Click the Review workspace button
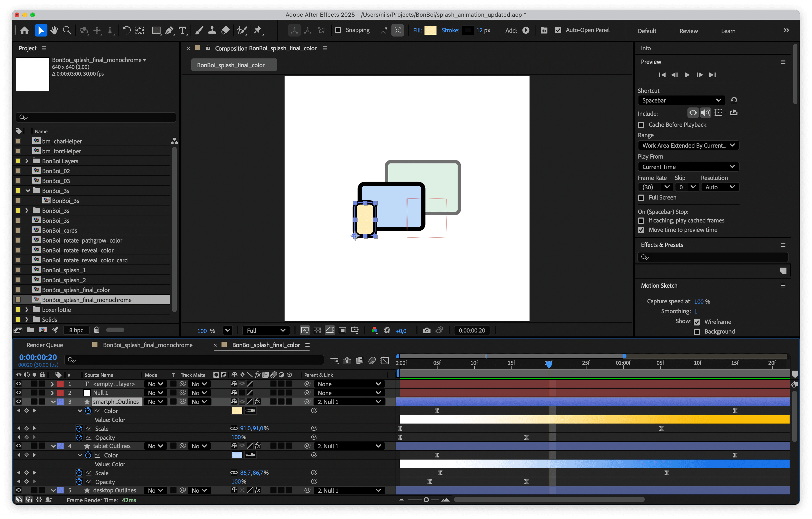 [x=688, y=31]
